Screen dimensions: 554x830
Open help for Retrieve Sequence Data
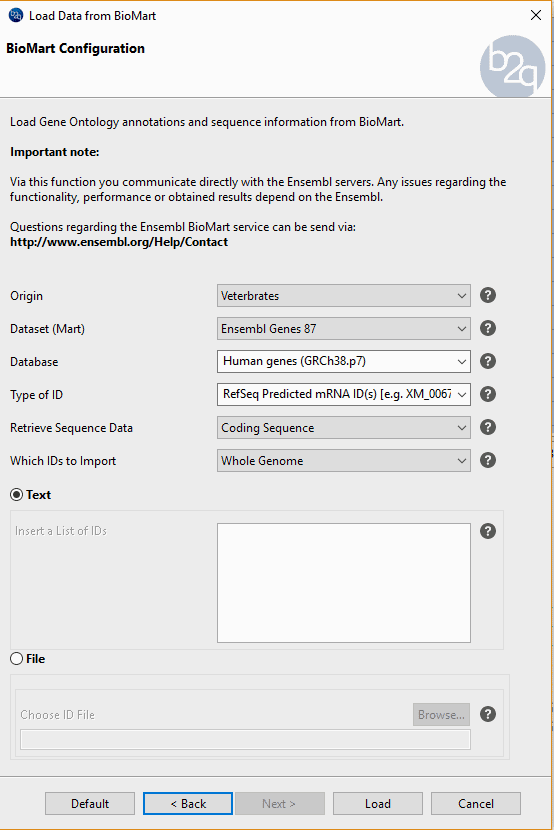pos(488,427)
